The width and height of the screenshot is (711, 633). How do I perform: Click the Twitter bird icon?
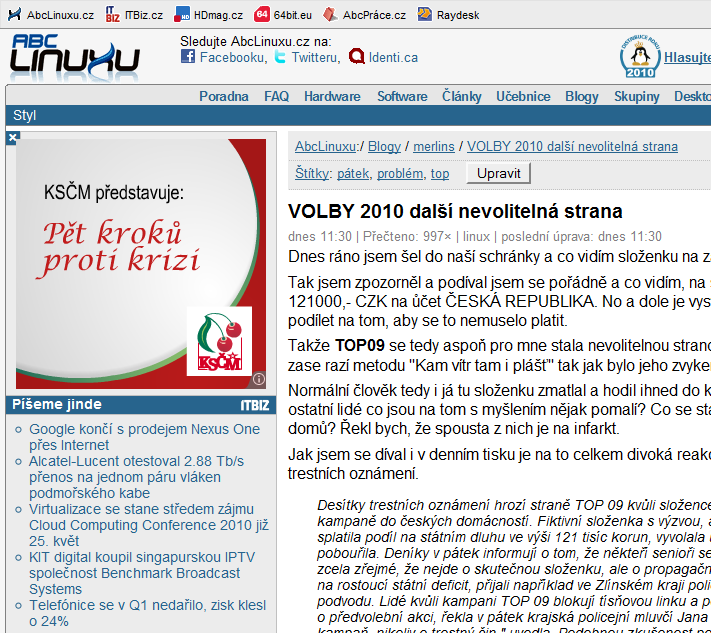[280, 57]
